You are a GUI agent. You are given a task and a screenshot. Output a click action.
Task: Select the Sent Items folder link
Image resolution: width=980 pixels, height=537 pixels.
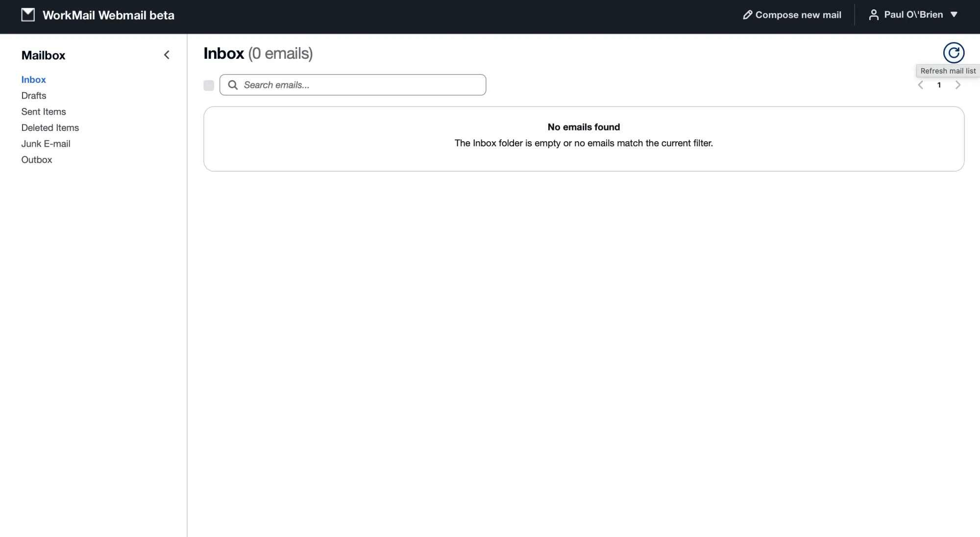pos(44,111)
